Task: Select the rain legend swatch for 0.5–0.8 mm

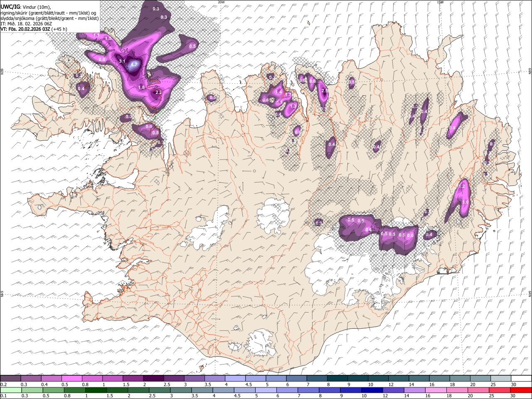Action: (54, 390)
